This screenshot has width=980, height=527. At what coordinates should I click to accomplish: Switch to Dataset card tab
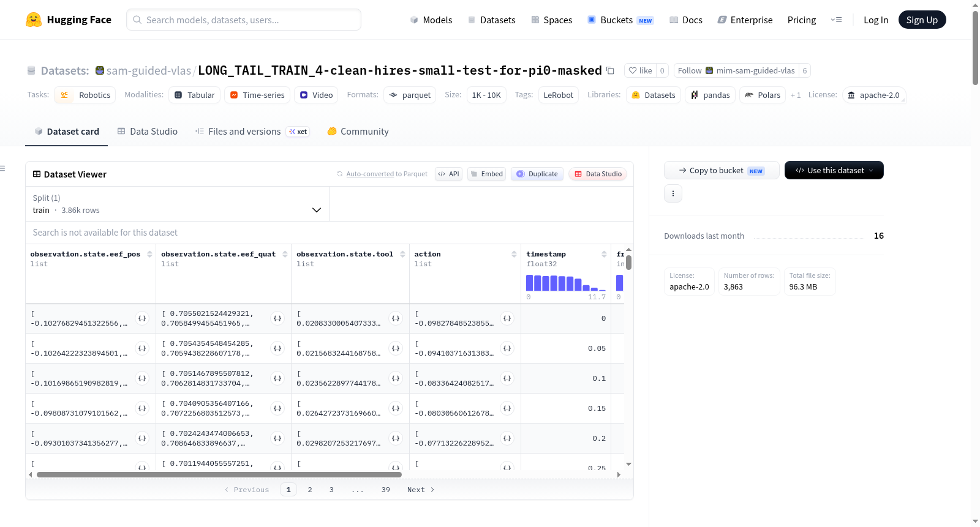click(x=66, y=132)
